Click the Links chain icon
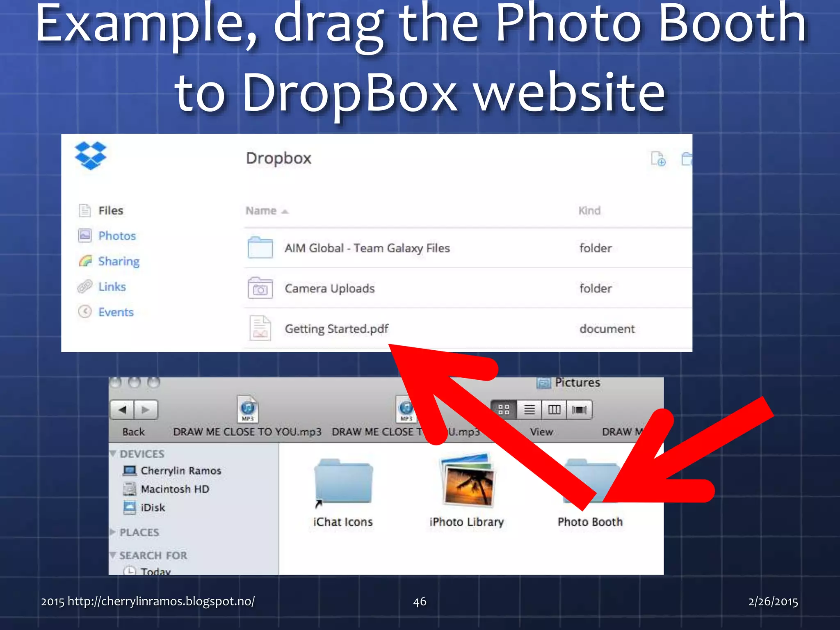 click(85, 286)
